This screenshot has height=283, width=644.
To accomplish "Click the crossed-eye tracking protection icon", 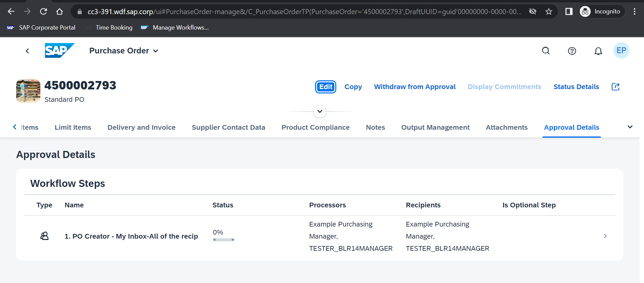I will 533,11.
